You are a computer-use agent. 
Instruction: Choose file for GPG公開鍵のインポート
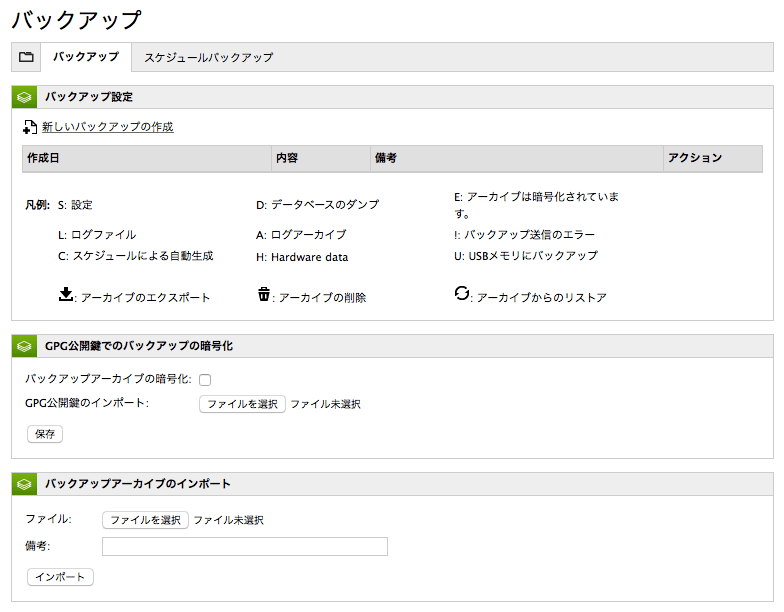242,404
